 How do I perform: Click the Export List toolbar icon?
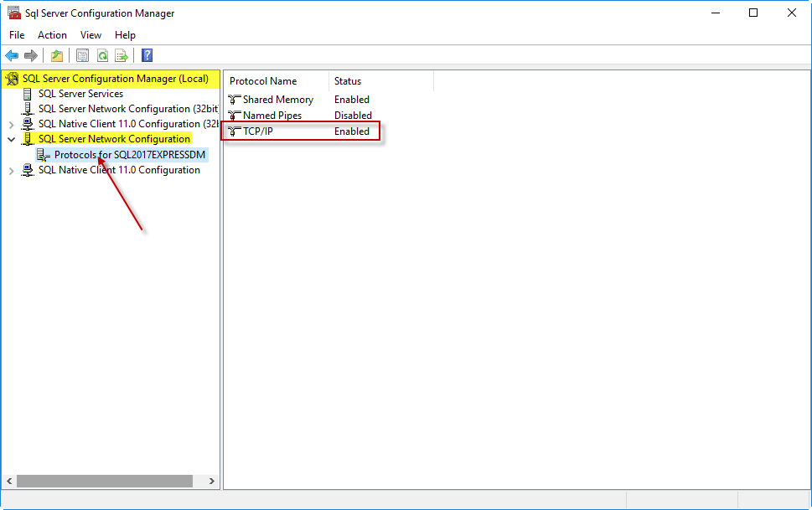click(122, 55)
